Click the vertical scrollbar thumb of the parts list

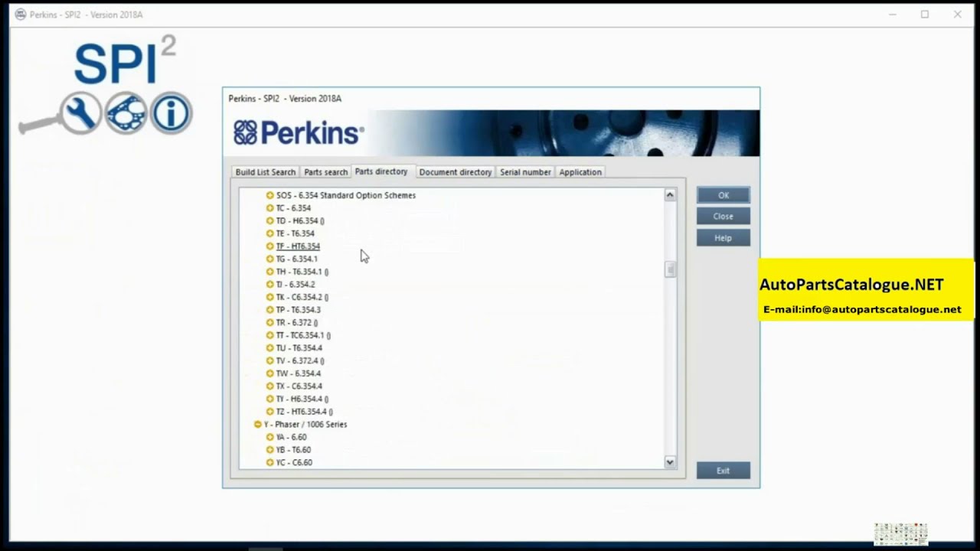(x=670, y=269)
